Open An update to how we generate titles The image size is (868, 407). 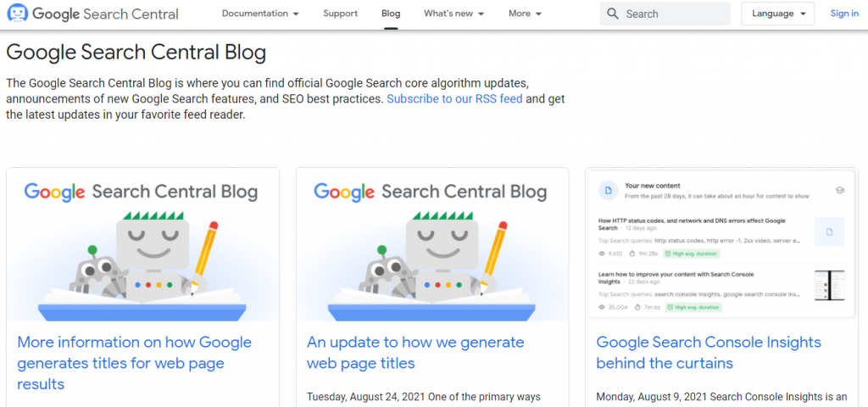(x=415, y=352)
